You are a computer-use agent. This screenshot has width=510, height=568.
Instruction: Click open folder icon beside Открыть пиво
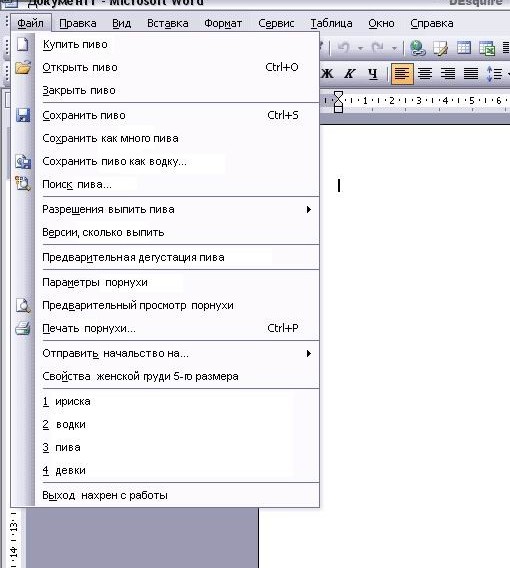click(23, 67)
